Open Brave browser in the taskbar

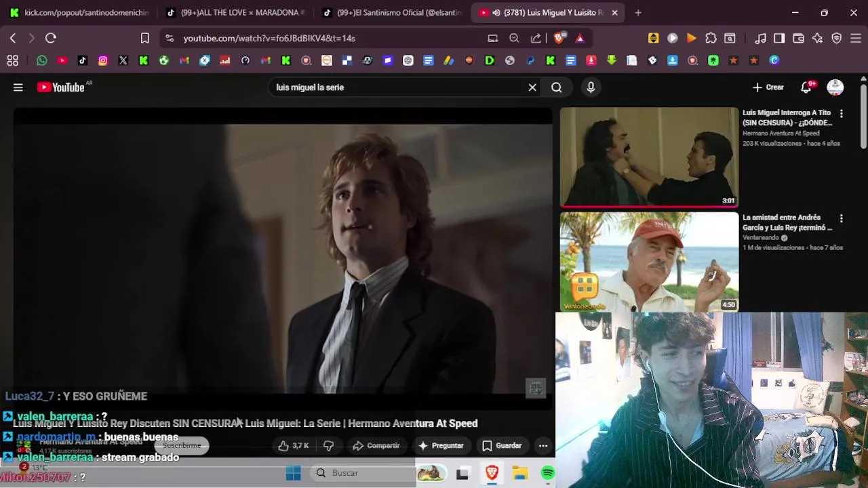coord(492,473)
